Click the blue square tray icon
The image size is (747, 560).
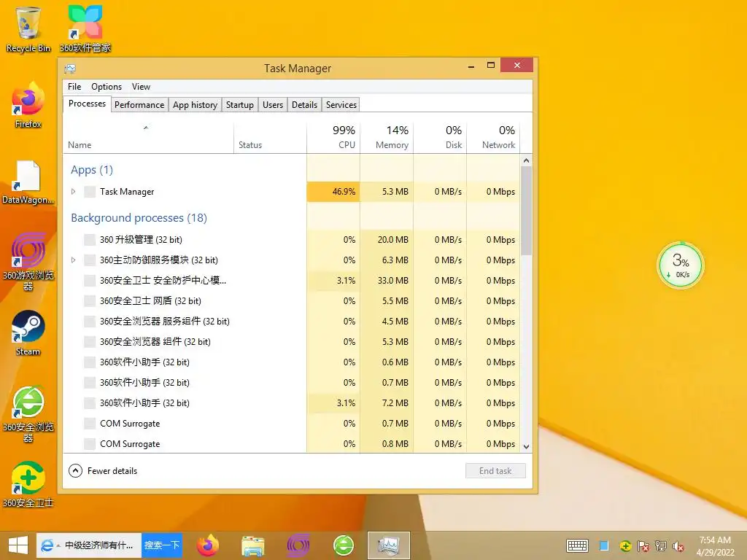pyautogui.click(x=604, y=545)
